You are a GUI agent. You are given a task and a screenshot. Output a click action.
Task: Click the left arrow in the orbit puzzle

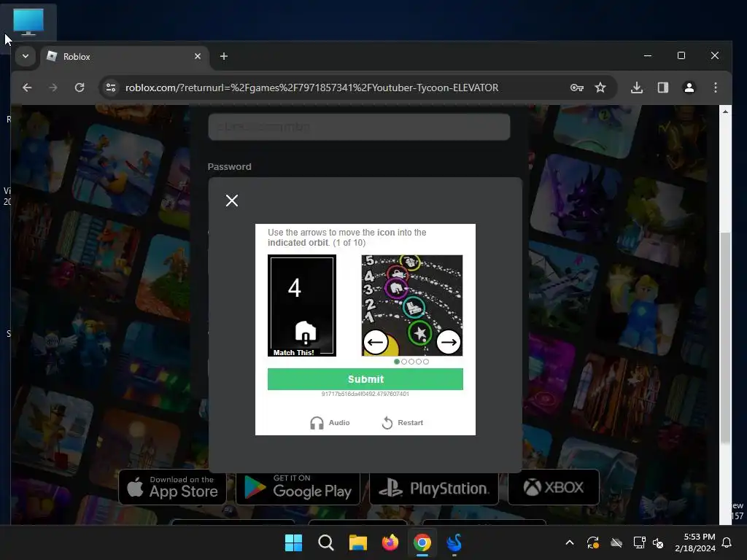pyautogui.click(x=376, y=342)
